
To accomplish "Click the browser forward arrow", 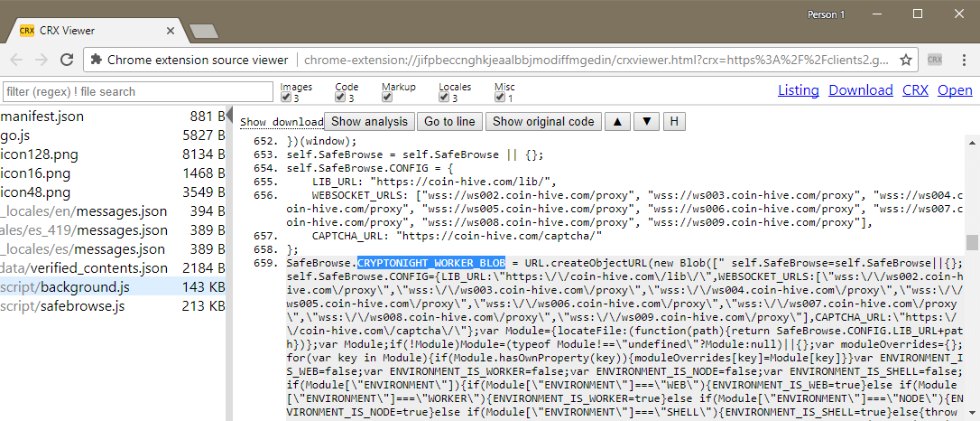I will tap(42, 60).
